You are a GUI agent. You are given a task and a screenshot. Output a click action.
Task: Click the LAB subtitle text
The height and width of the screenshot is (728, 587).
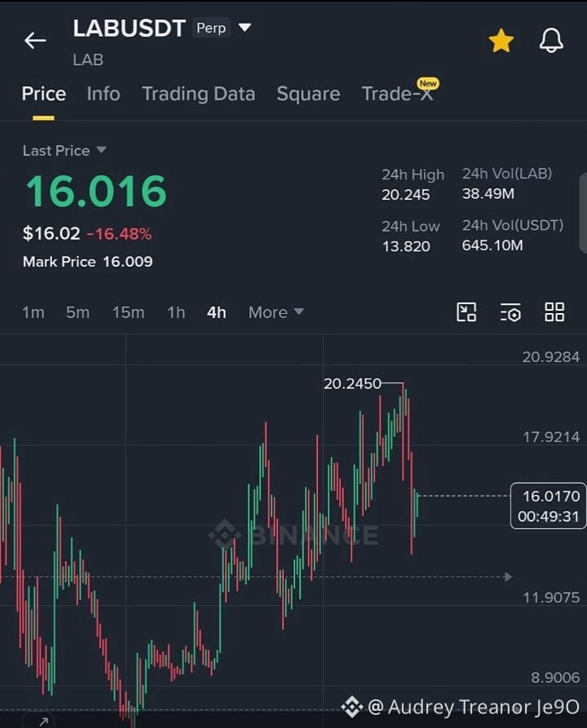(x=88, y=60)
